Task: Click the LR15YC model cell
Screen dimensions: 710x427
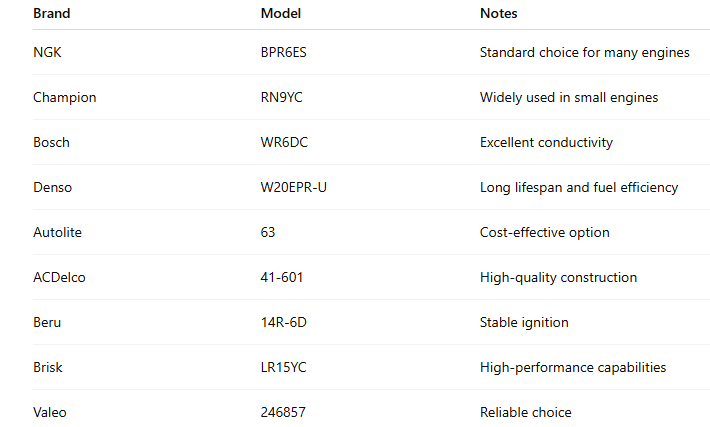Action: click(283, 367)
